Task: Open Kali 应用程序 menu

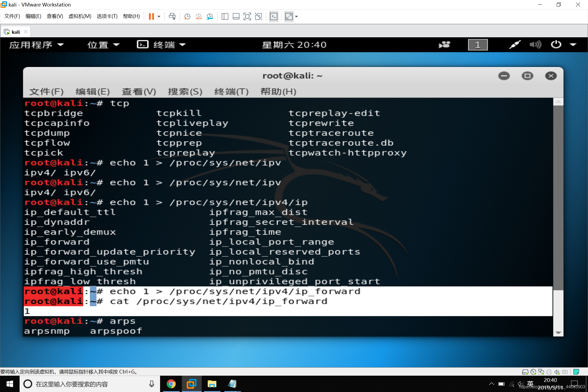Action: tap(36, 45)
